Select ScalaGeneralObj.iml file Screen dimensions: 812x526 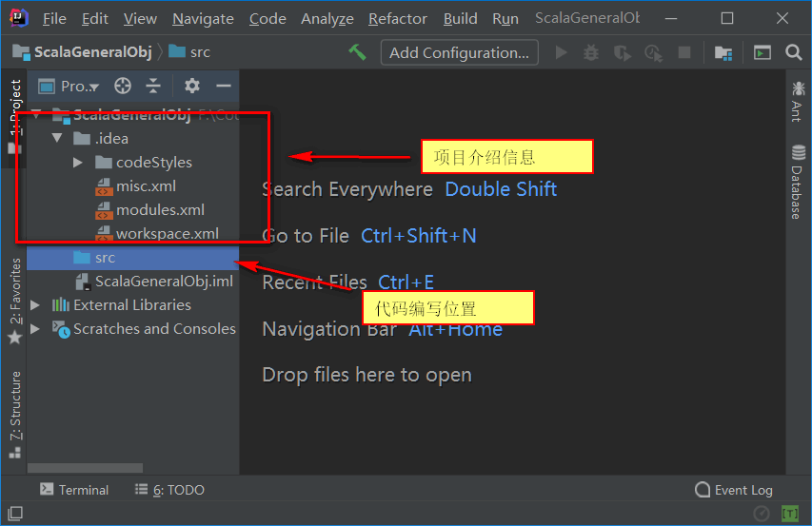click(154, 282)
